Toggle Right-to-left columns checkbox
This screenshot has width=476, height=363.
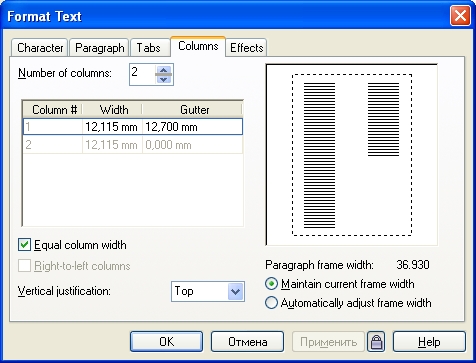24,266
